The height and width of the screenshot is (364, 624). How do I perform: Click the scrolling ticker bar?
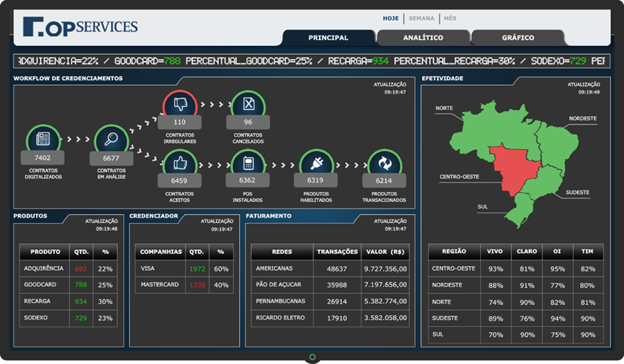click(312, 61)
